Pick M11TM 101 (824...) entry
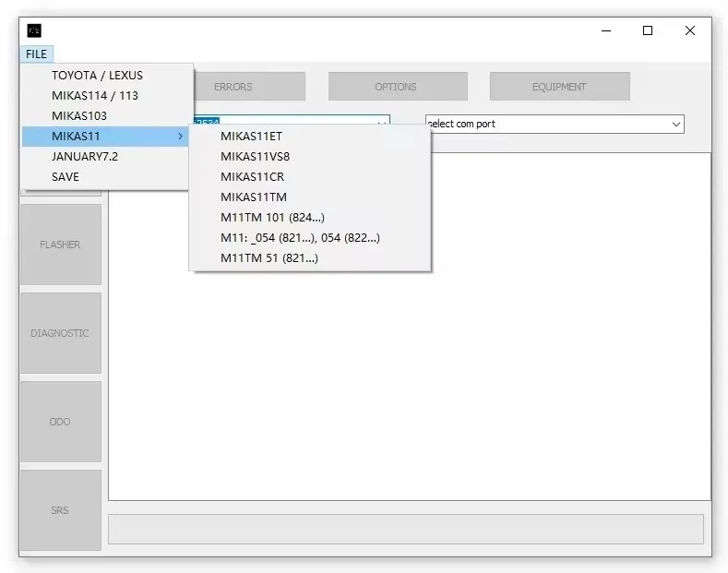 310,218
